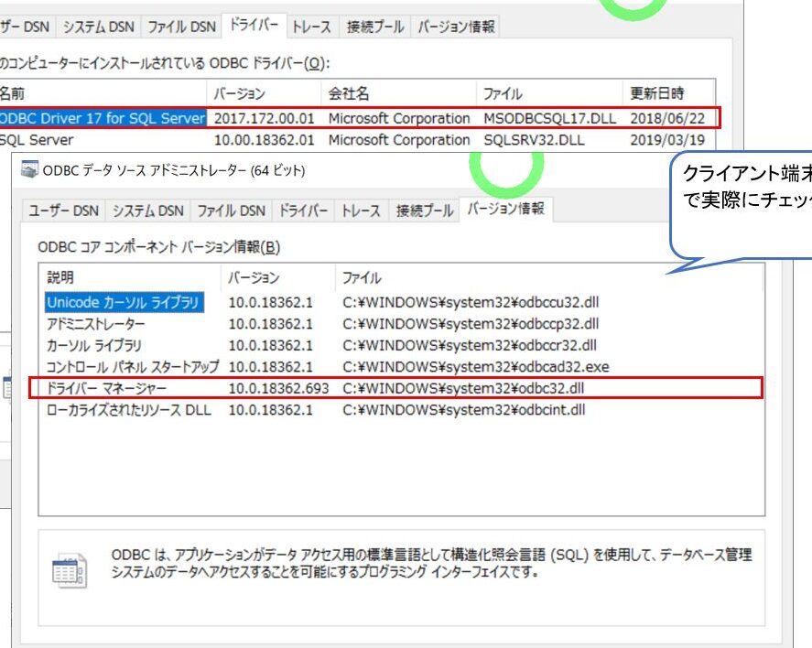Sort drivers by the 更新日時 column header
This screenshot has height=648, width=812.
657,93
